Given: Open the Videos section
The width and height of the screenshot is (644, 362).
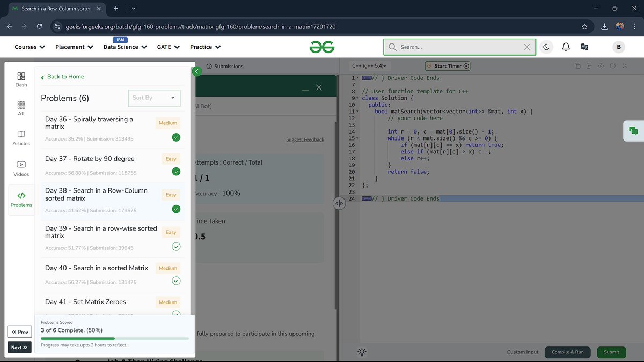Looking at the screenshot, I should tap(21, 169).
